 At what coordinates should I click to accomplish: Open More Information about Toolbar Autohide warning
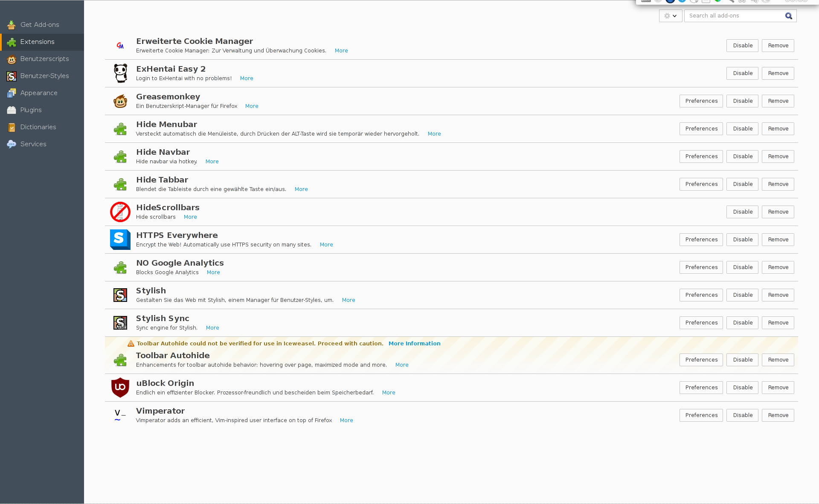(x=414, y=344)
